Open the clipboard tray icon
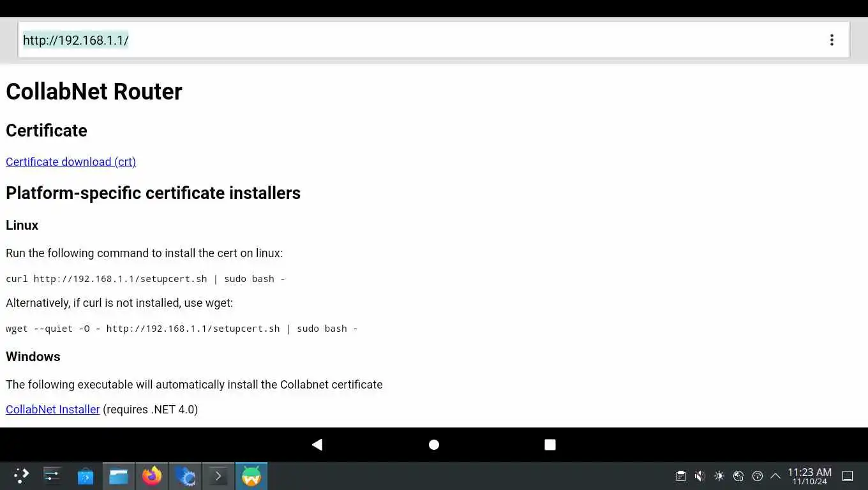The height and width of the screenshot is (490, 868). tap(681, 476)
